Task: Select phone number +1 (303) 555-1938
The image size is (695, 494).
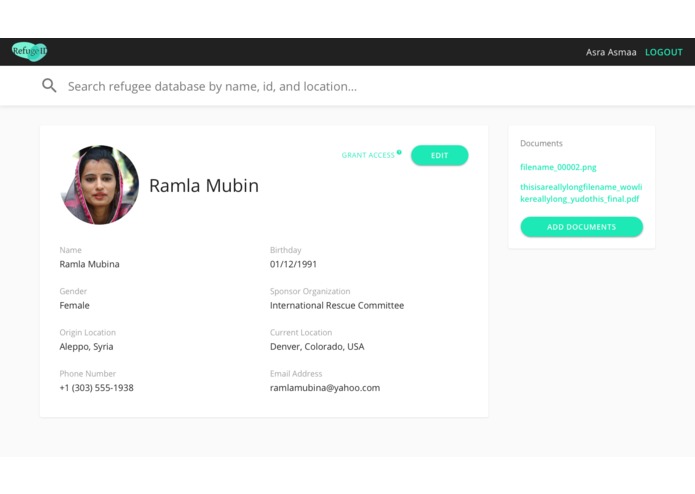Action: (97, 388)
